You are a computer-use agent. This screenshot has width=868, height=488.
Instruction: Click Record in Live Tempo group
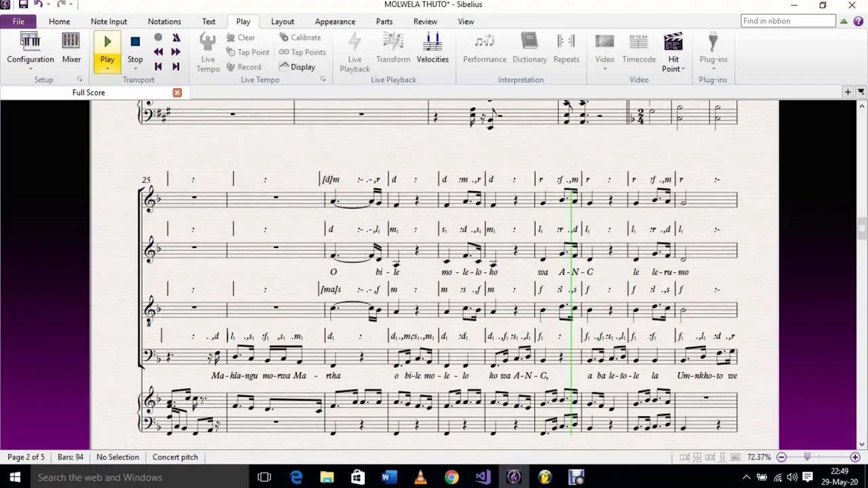coord(243,67)
